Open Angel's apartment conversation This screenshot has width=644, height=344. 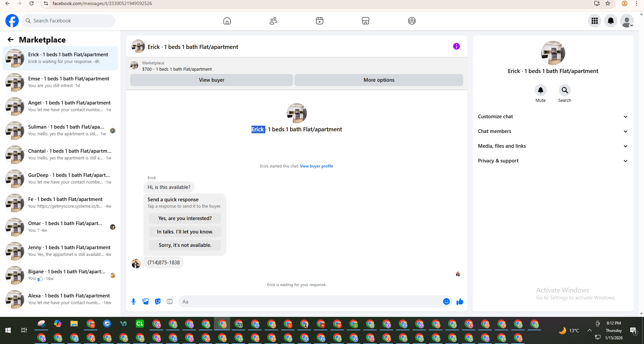click(60, 107)
